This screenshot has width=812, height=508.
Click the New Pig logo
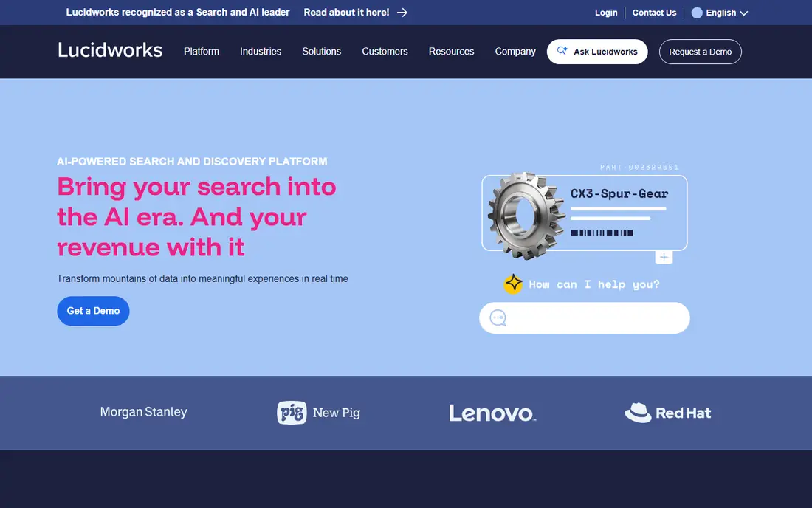pyautogui.click(x=318, y=413)
